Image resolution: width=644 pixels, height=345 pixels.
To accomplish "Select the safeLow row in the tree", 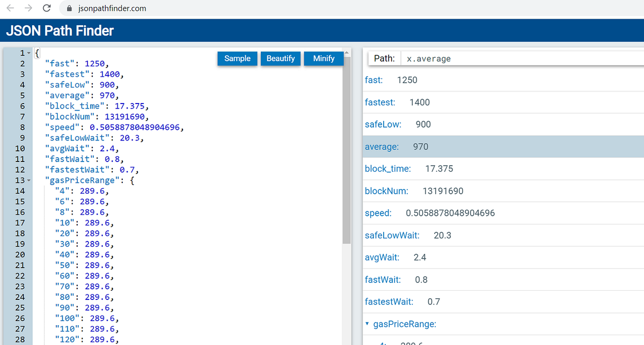I will point(504,124).
